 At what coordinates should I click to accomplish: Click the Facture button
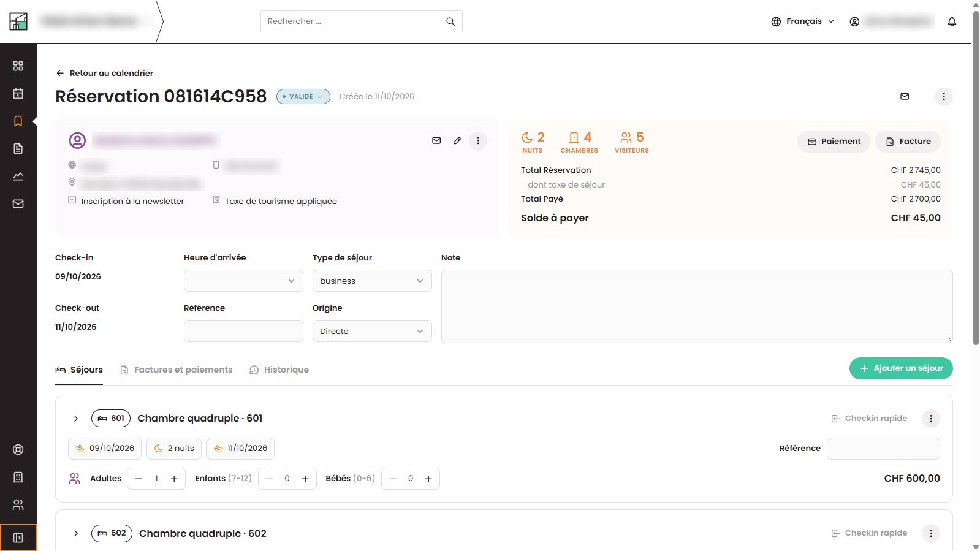point(908,141)
